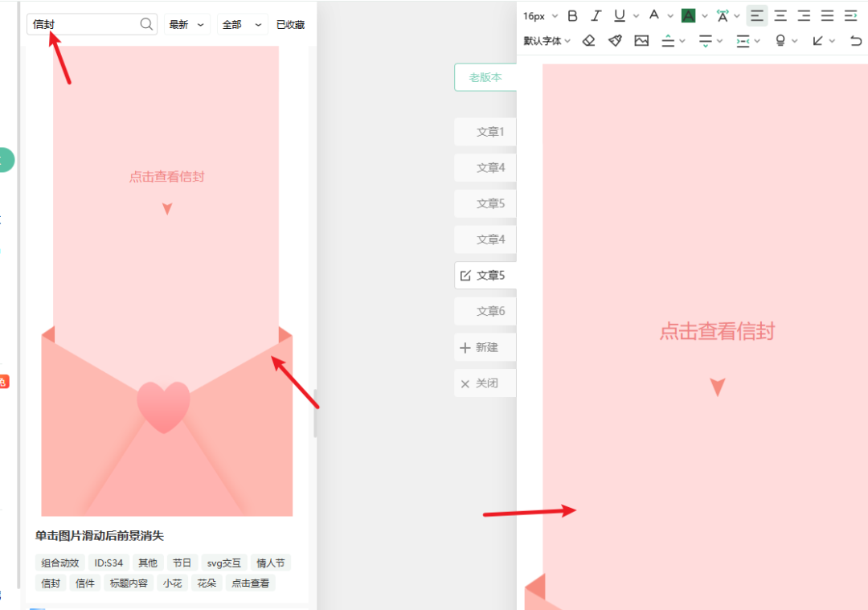This screenshot has height=610, width=868.
Task: Click the magnifier search icon
Action: [x=147, y=24]
